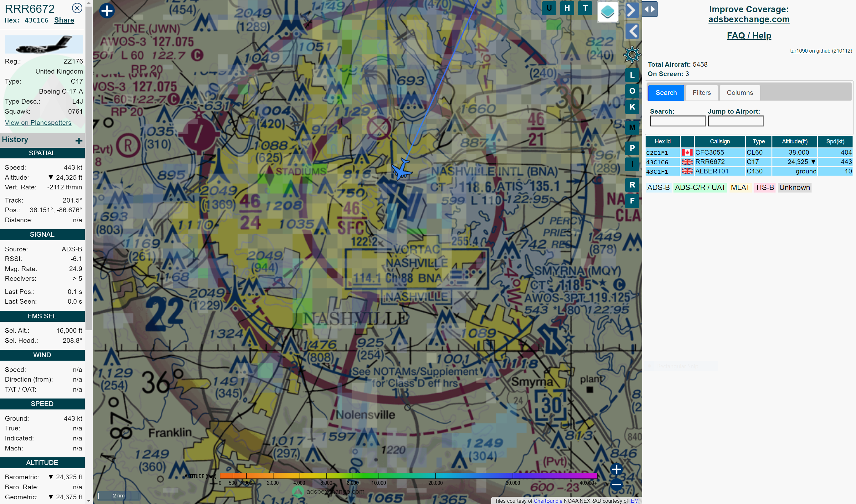Open map settings gear icon
This screenshot has height=504, width=856.
click(632, 54)
